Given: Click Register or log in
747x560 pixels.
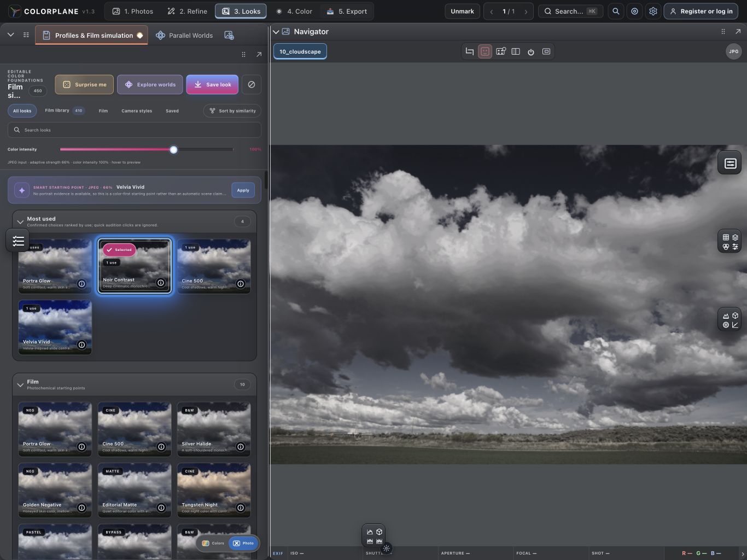Looking at the screenshot, I should pyautogui.click(x=701, y=11).
